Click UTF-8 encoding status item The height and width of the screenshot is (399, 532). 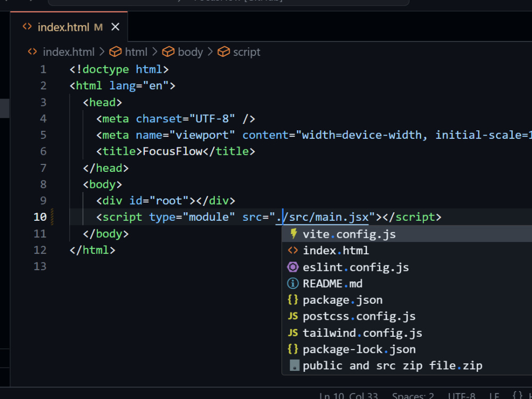pos(461,396)
